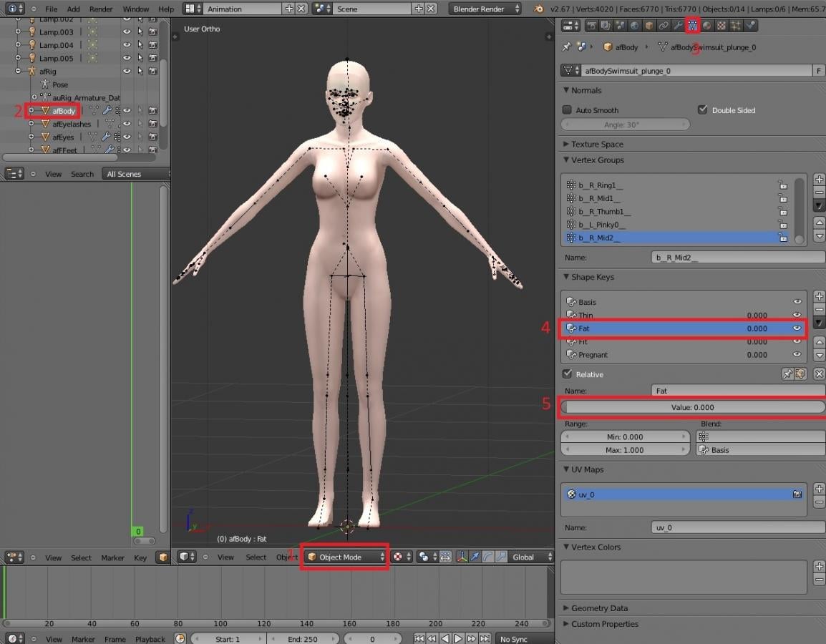This screenshot has height=644, width=826.
Task: Expand the Custom Properties panel
Action: coord(566,623)
